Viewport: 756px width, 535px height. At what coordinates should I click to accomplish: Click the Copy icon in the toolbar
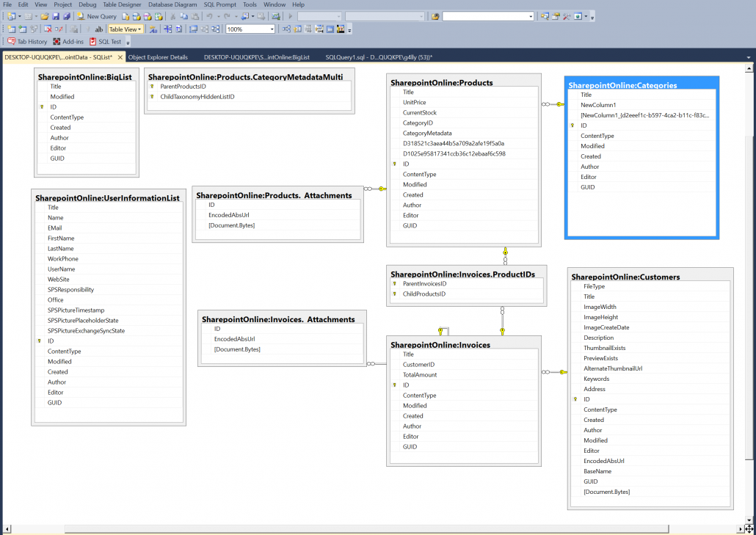tap(183, 16)
